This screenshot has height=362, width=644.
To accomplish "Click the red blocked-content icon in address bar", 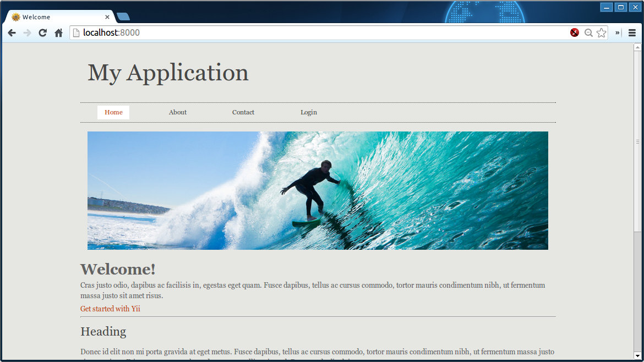I will (x=575, y=33).
